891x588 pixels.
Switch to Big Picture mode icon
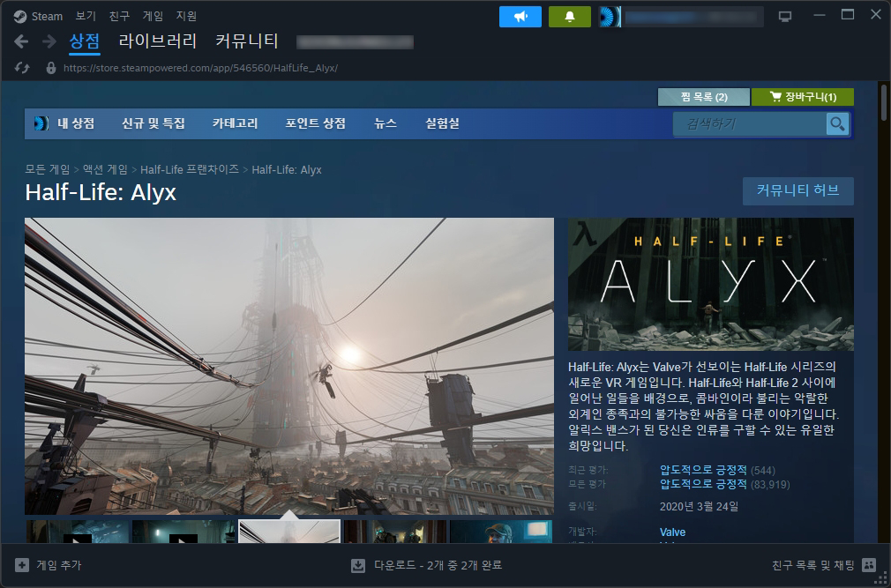tap(785, 17)
